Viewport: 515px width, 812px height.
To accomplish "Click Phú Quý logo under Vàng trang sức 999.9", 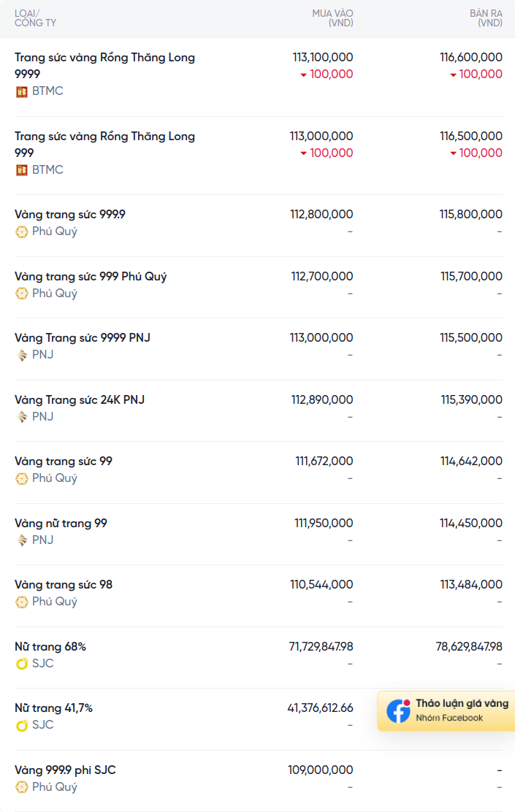I will point(21,232).
